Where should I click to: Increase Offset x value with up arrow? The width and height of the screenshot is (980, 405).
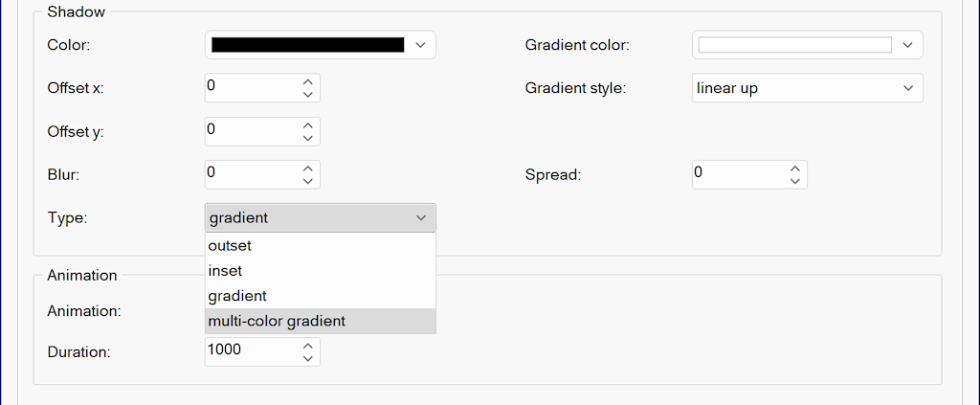307,80
